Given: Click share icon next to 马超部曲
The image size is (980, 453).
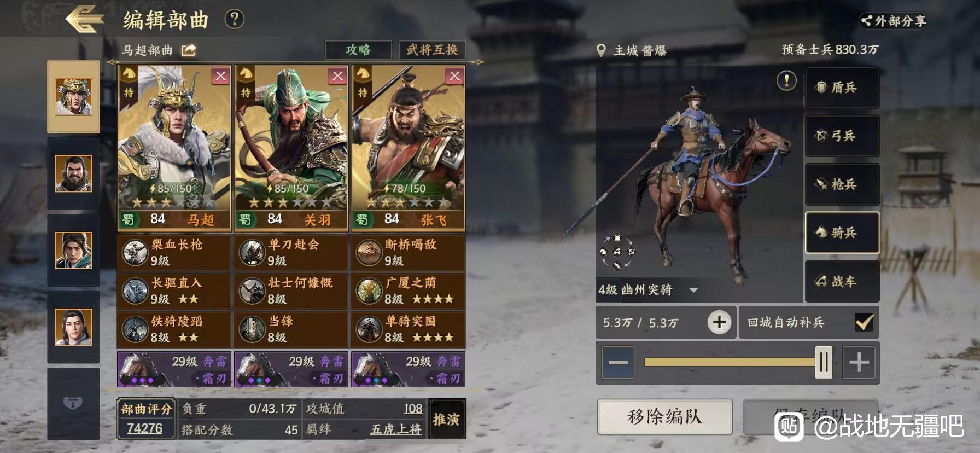Looking at the screenshot, I should tap(189, 50).
